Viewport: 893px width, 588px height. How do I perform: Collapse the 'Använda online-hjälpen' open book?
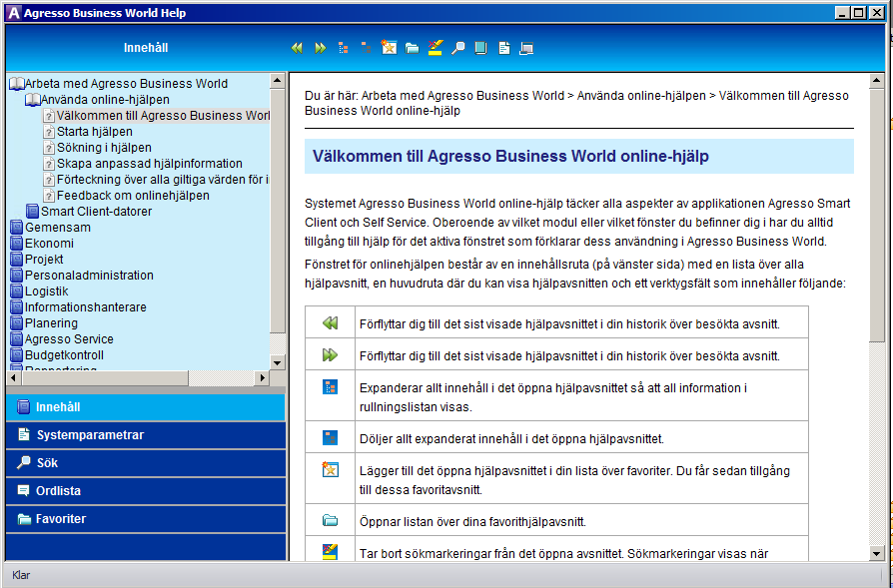point(33,100)
